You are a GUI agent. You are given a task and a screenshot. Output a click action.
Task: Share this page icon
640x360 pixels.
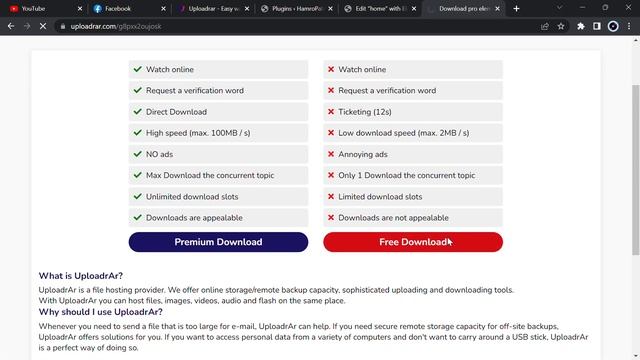pos(544,26)
